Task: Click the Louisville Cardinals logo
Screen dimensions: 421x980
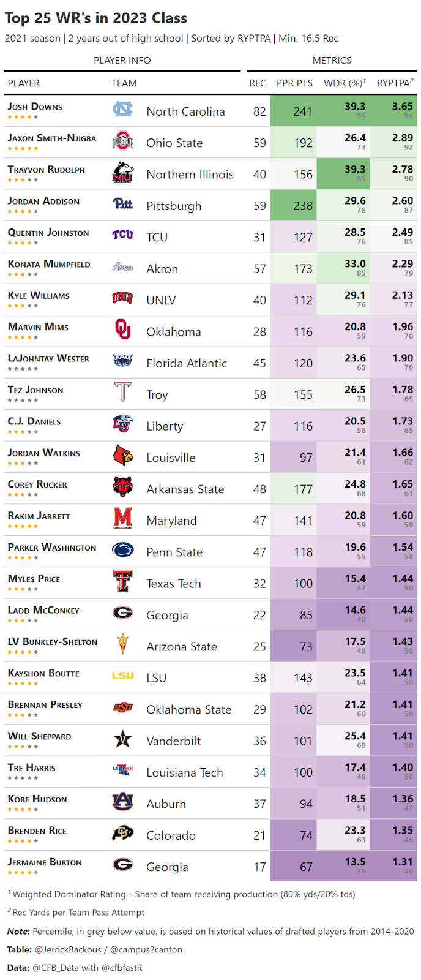Action: click(x=122, y=456)
